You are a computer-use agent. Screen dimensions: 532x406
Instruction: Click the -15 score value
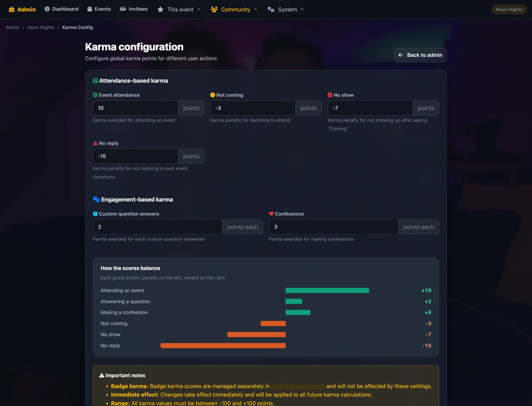(x=427, y=346)
